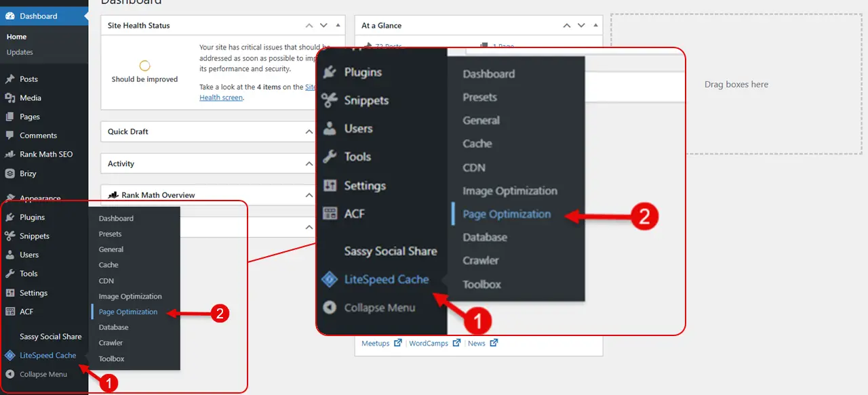Screen dimensions: 868x395
Task: Open the WordCamps link
Action: [428, 344]
